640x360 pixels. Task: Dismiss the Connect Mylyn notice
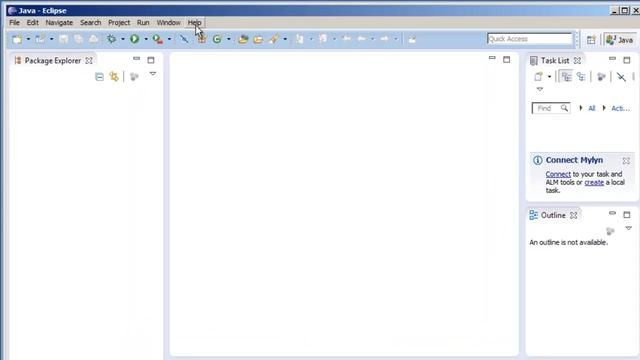point(626,161)
